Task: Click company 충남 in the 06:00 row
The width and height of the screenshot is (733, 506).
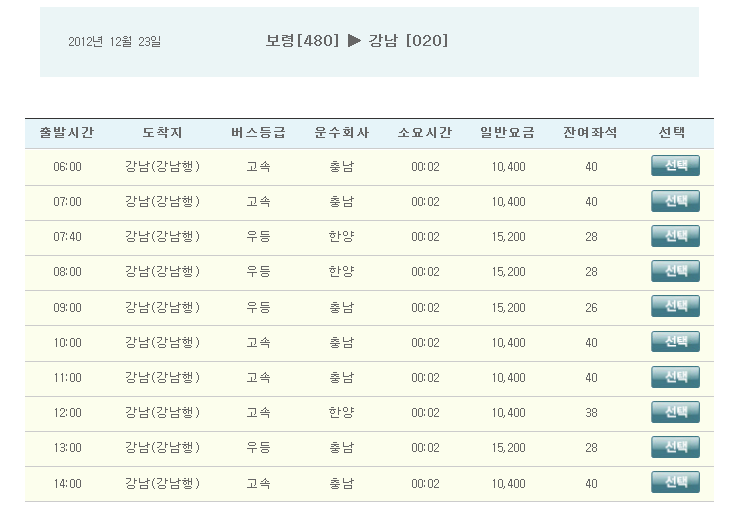Action: point(341,166)
